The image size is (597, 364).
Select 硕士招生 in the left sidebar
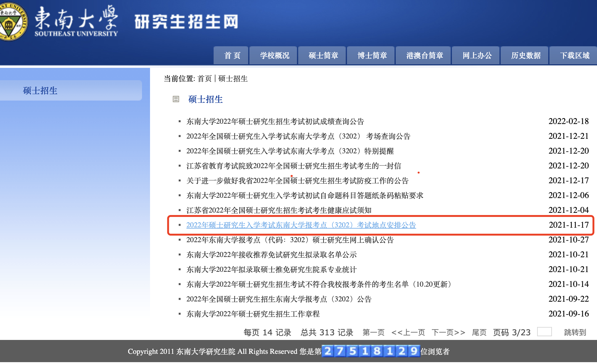pos(40,90)
